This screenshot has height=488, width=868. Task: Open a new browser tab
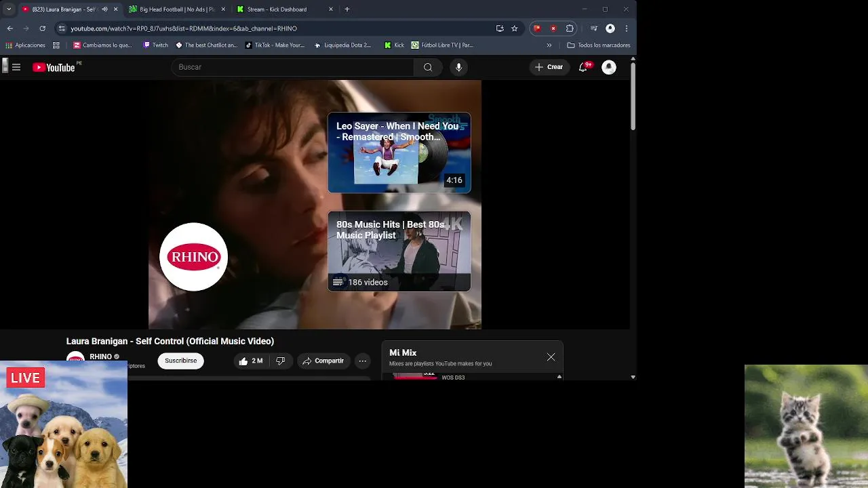347,9
